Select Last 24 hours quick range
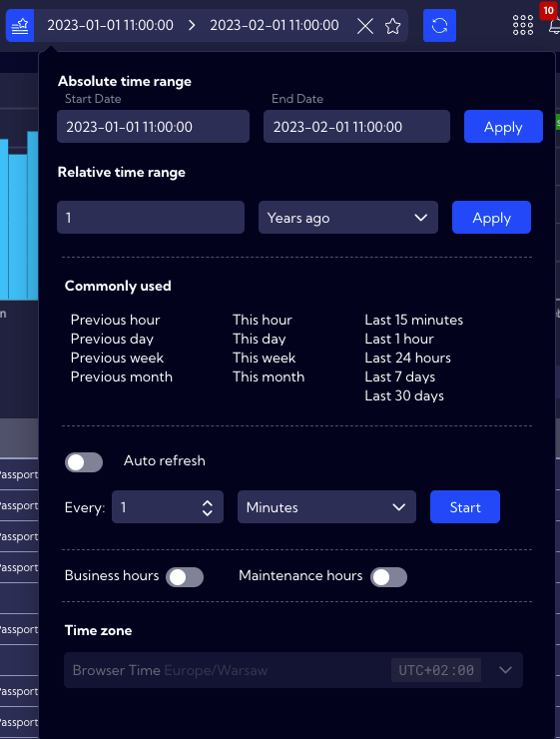The width and height of the screenshot is (560, 739). coord(408,358)
